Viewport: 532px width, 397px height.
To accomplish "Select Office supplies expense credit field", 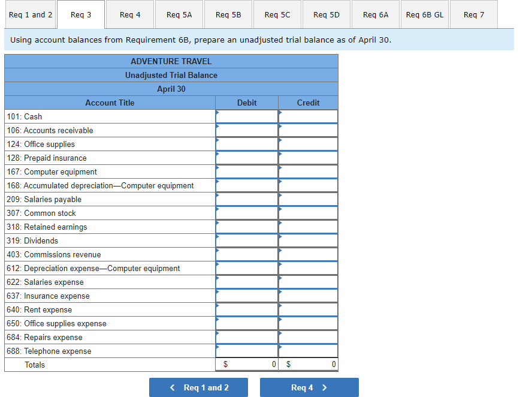I will [308, 323].
